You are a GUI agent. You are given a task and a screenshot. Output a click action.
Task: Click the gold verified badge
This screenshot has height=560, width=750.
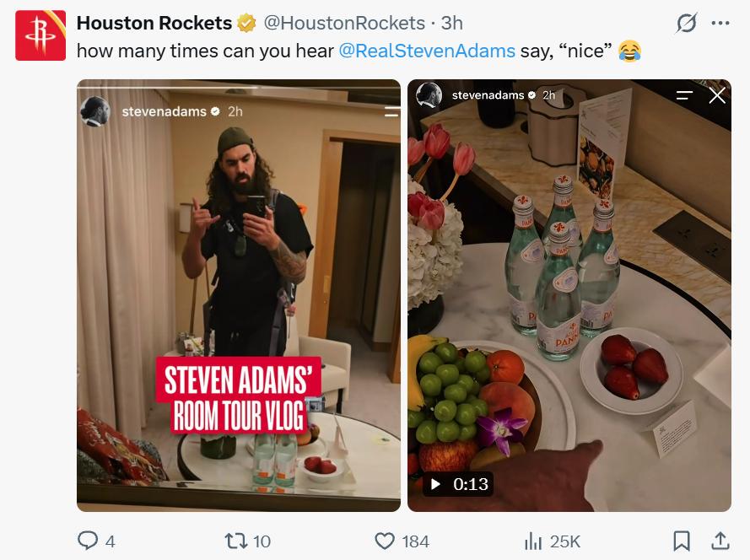tap(247, 23)
